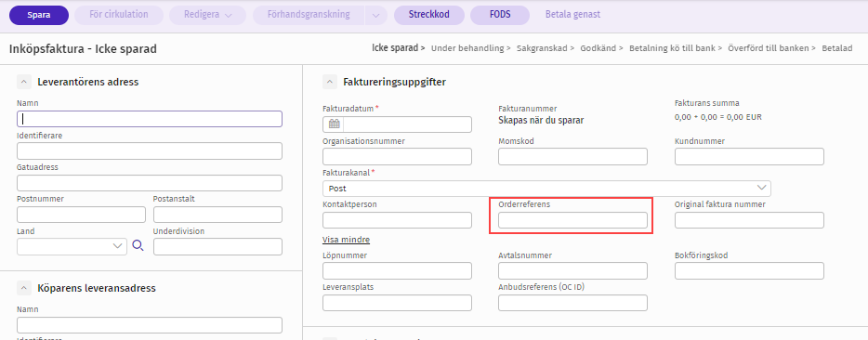Viewport: 868px width, 340px height.
Task: Click the Original faktura nummer field
Action: point(750,220)
